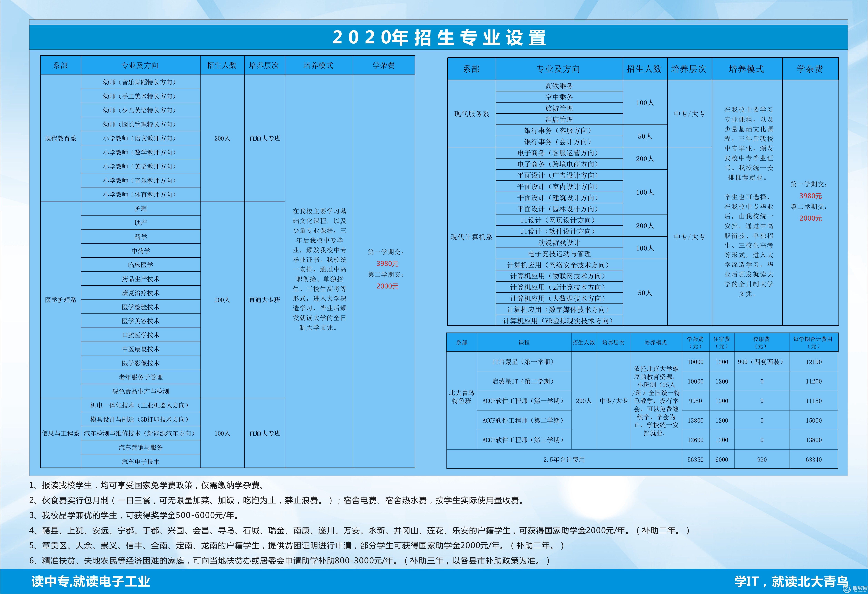Click 电子竞技运动与管理 row

tap(559, 254)
